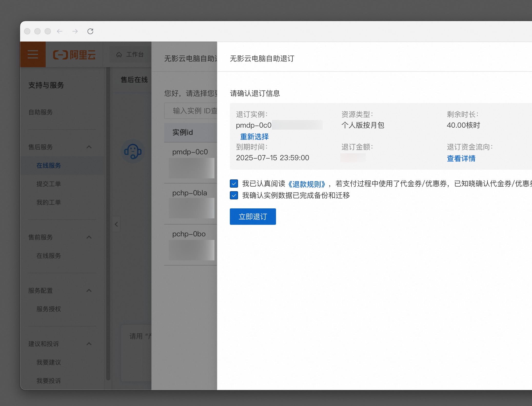Click the browser forward arrow

tap(75, 31)
